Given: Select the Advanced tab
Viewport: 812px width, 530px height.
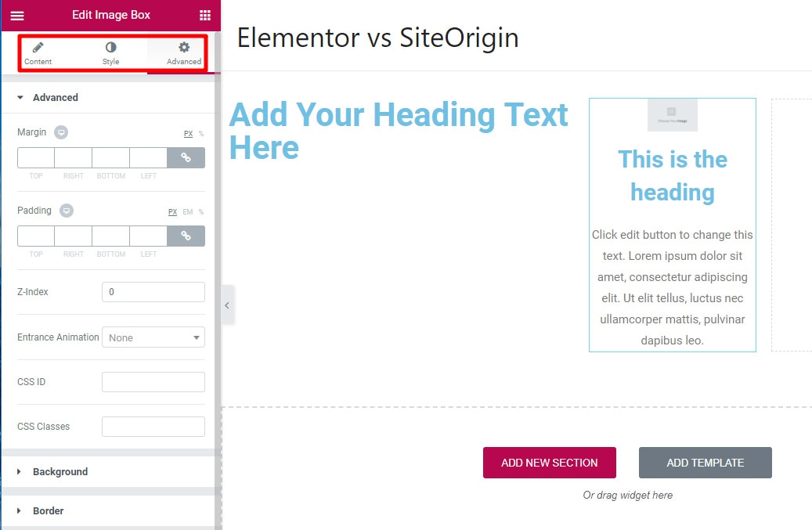Looking at the screenshot, I should click(184, 54).
